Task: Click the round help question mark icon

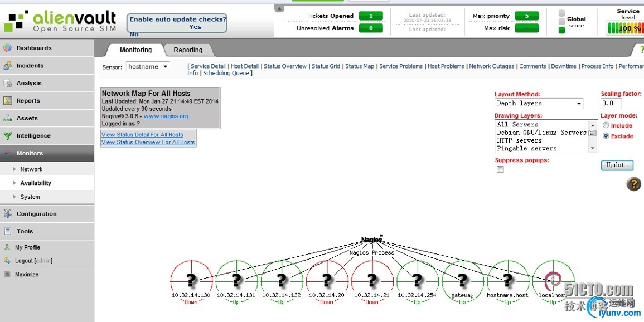Action: (x=634, y=184)
